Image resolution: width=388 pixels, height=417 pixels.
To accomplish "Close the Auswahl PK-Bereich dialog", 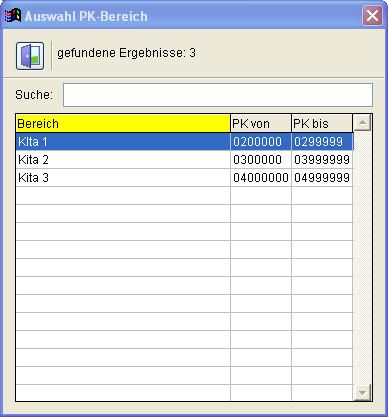I will pyautogui.click(x=372, y=16).
